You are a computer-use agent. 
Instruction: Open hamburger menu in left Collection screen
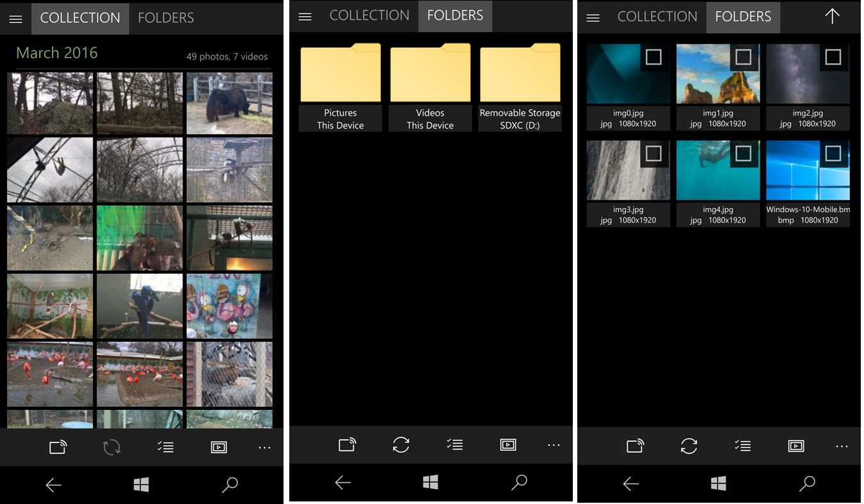point(16,19)
